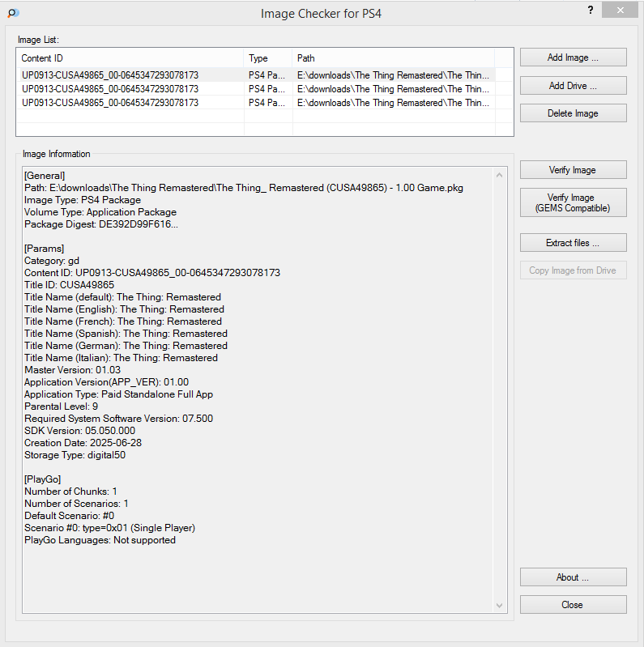Sort by the Type column header

pyautogui.click(x=268, y=58)
